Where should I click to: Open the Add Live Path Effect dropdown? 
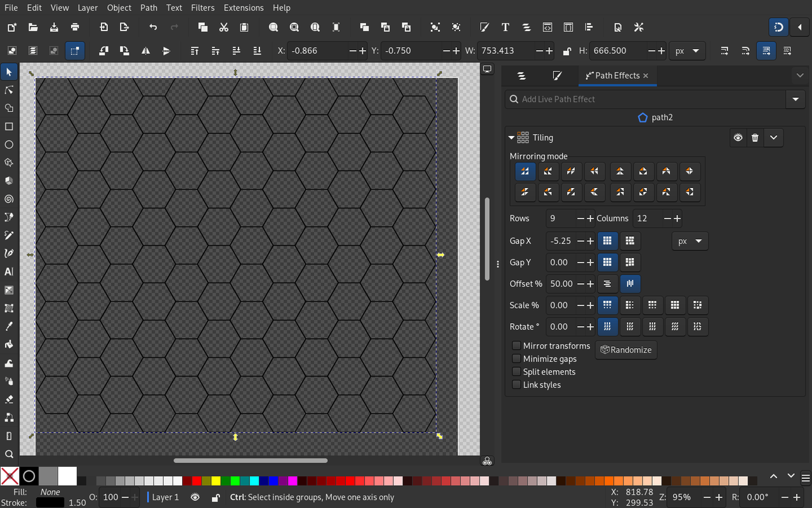(796, 99)
